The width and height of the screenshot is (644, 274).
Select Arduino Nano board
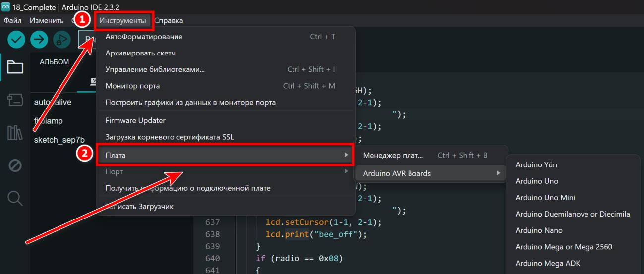[x=573, y=230]
